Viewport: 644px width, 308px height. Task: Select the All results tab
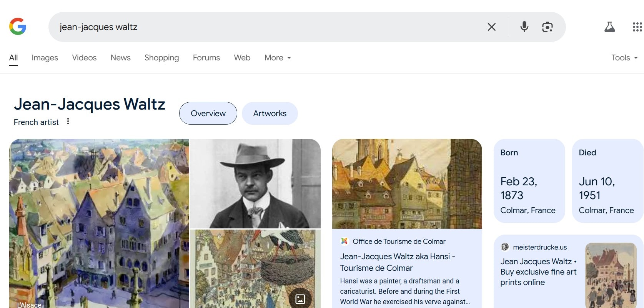[x=13, y=58]
